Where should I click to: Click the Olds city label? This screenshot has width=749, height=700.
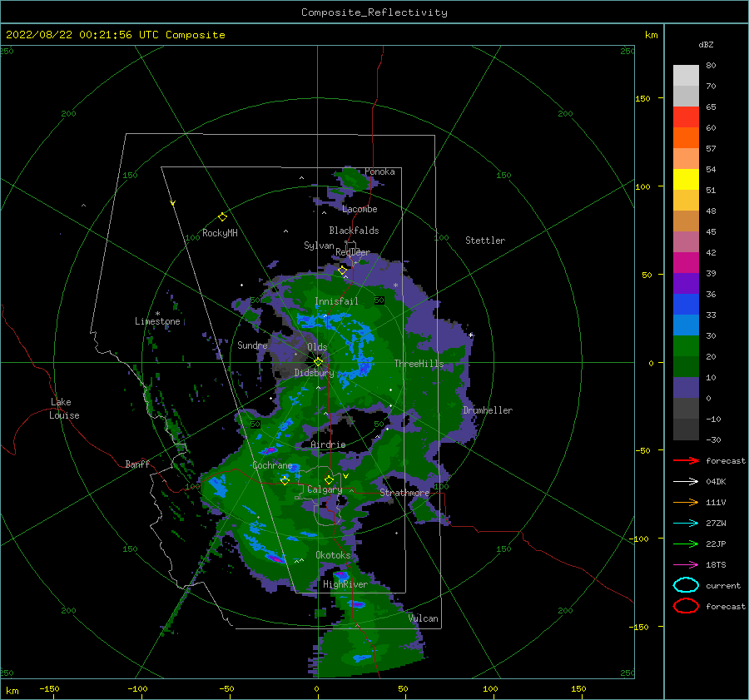click(317, 347)
